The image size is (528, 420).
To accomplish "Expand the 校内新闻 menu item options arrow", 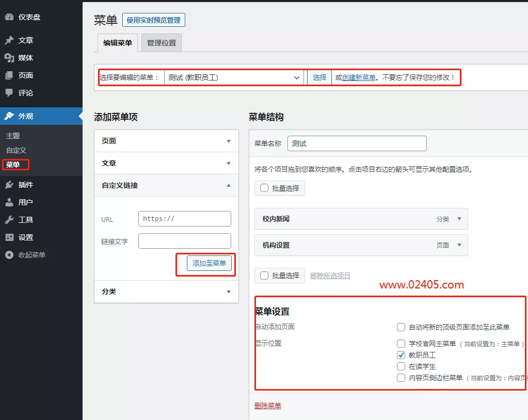I will point(459,219).
